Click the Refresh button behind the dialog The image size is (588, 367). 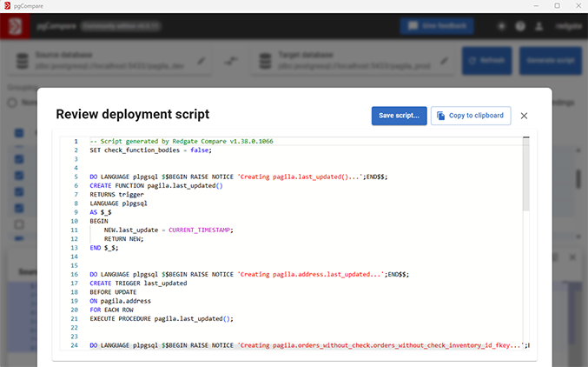(x=486, y=61)
